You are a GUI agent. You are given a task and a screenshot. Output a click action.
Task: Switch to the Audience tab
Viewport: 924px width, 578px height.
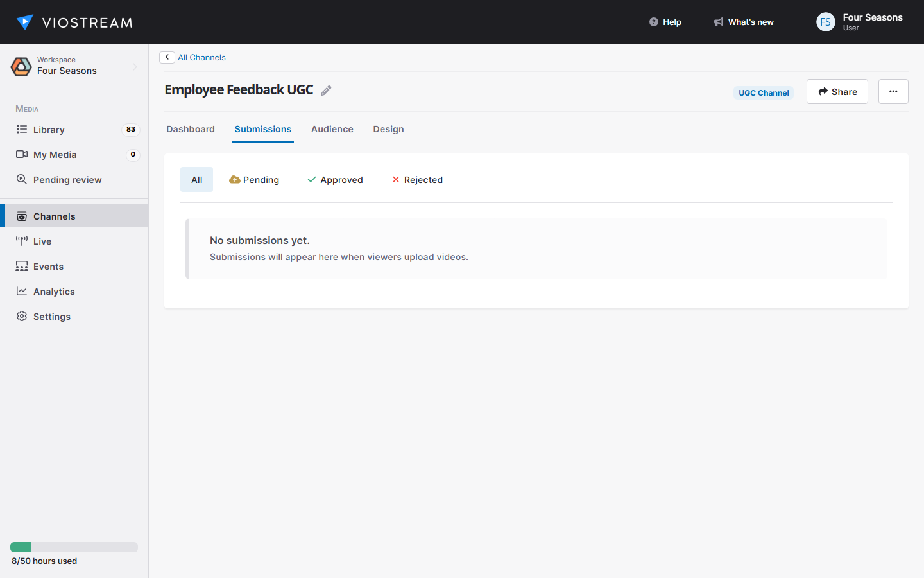tap(332, 129)
